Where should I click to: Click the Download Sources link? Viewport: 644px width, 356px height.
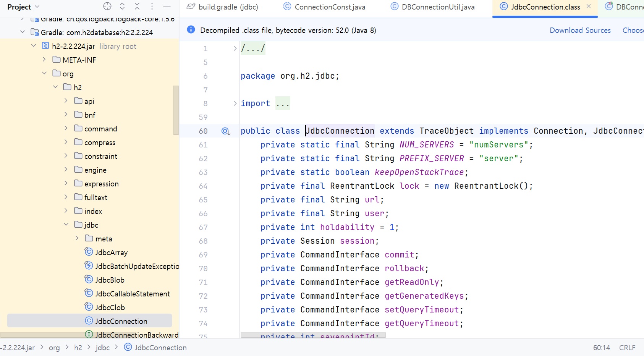[580, 30]
